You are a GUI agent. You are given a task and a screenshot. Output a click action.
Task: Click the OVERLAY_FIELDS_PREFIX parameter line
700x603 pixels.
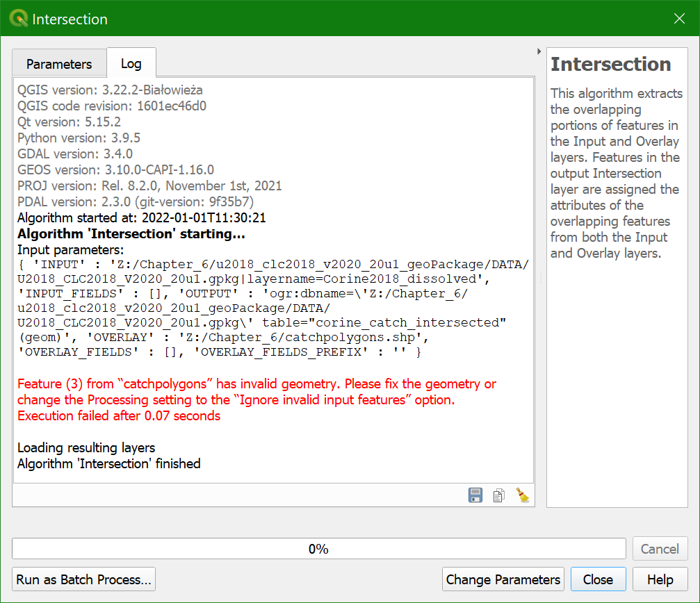(x=219, y=352)
